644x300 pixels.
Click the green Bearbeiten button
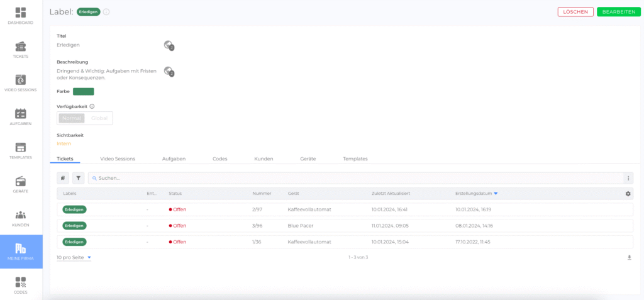tap(618, 12)
